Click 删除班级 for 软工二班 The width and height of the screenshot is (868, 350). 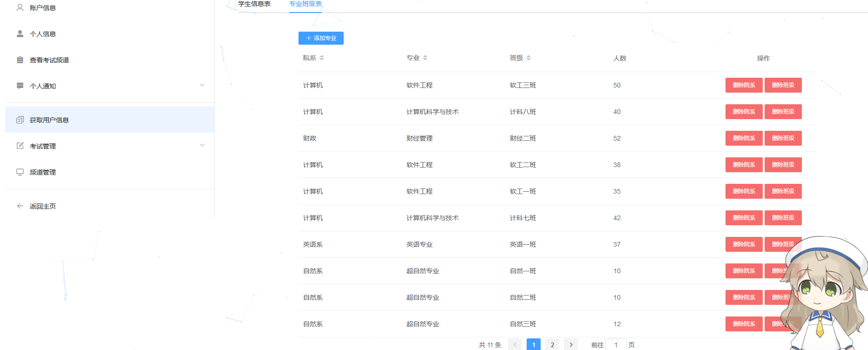point(783,165)
